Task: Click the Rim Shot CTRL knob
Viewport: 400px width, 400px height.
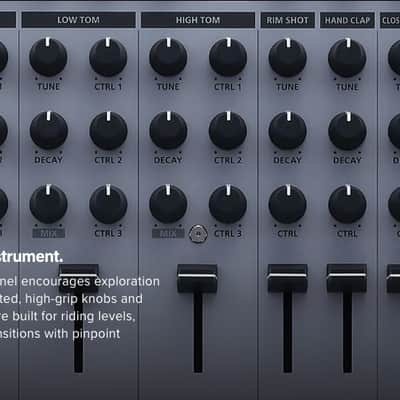Action: tap(287, 204)
